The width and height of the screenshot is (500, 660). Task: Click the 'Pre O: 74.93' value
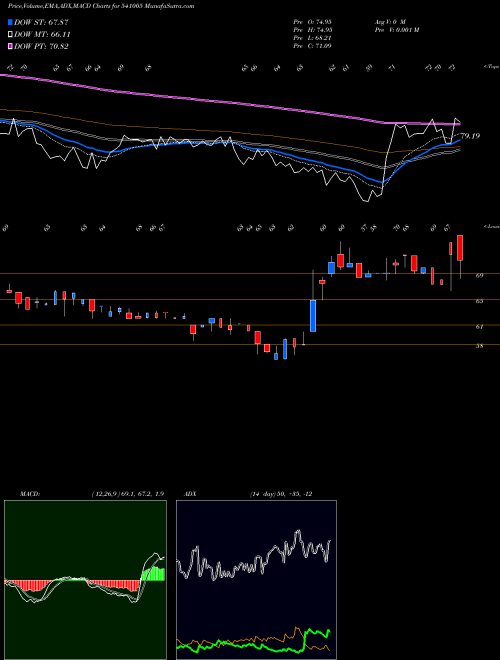[313, 21]
